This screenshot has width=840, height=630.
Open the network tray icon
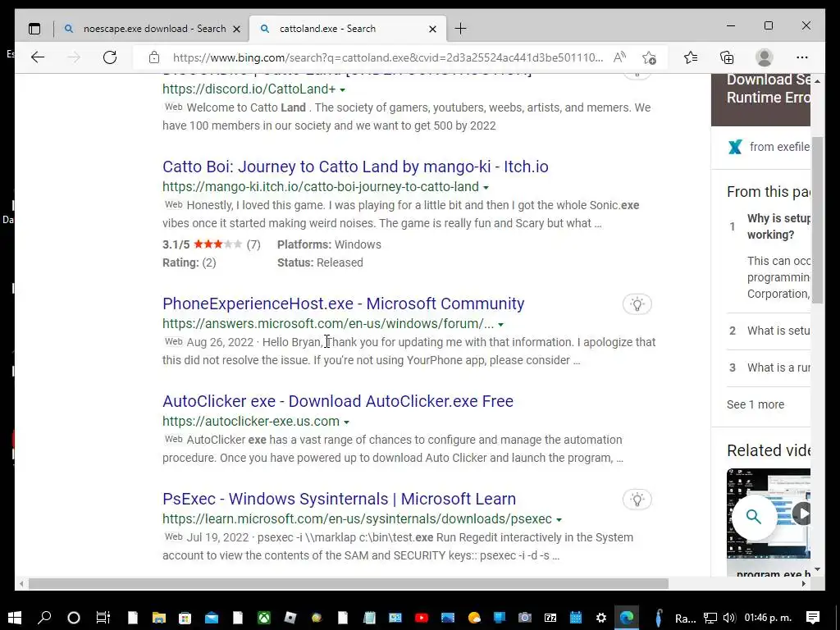click(x=710, y=618)
